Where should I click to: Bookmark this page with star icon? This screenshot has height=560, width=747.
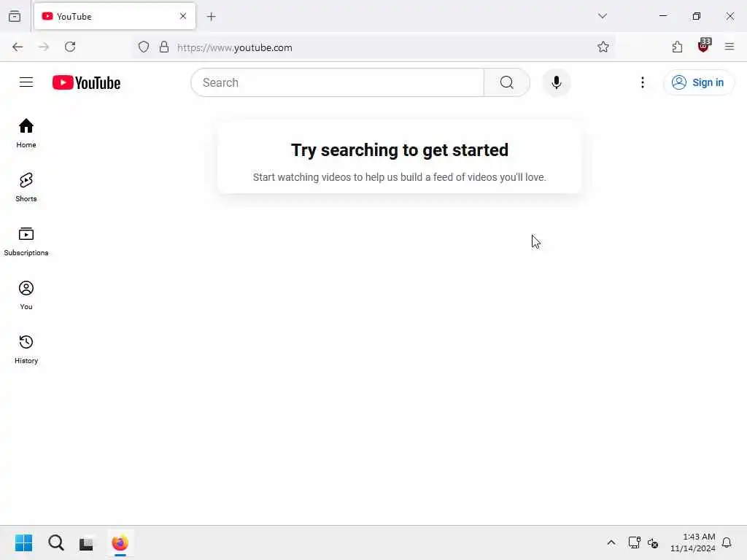pyautogui.click(x=603, y=47)
